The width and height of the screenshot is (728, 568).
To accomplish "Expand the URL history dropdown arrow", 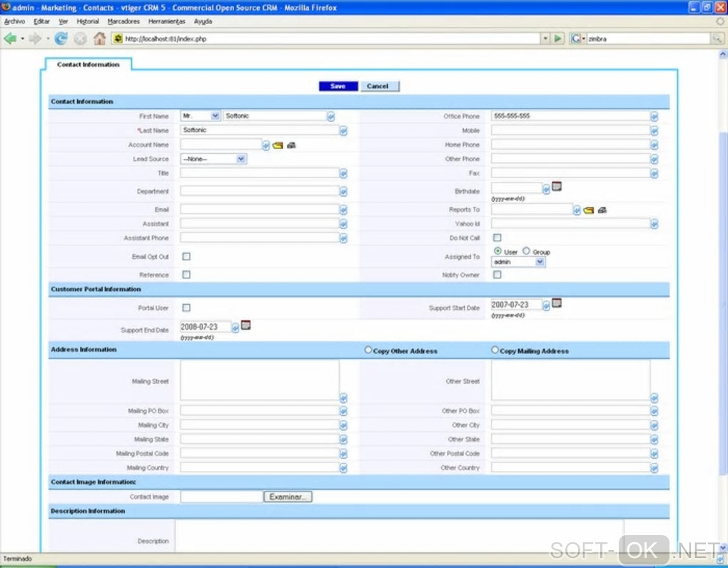I will (545, 39).
